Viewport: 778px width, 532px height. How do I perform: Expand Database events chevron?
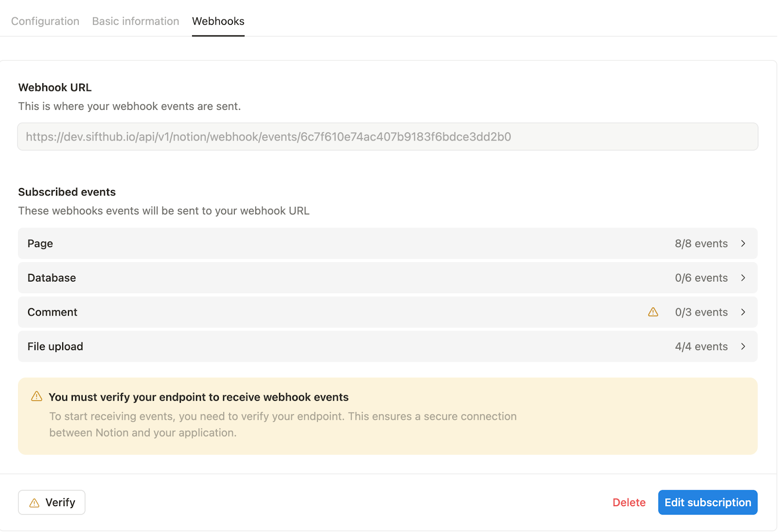pyautogui.click(x=743, y=278)
